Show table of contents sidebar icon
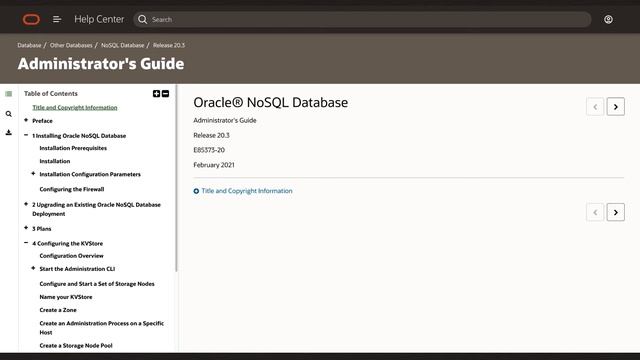Image resolution: width=640 pixels, height=360 pixels. pyautogui.click(x=9, y=94)
